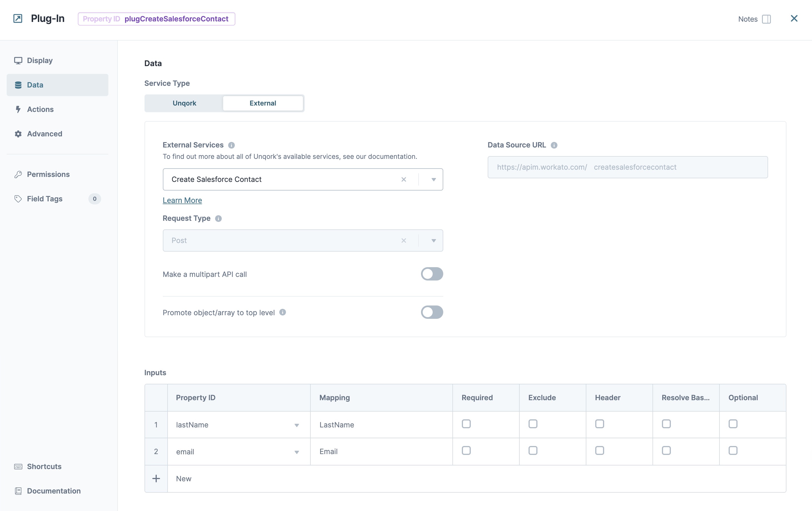Viewport: 812px width, 511px height.
Task: Open the Notes side panel icon
Action: [766, 19]
